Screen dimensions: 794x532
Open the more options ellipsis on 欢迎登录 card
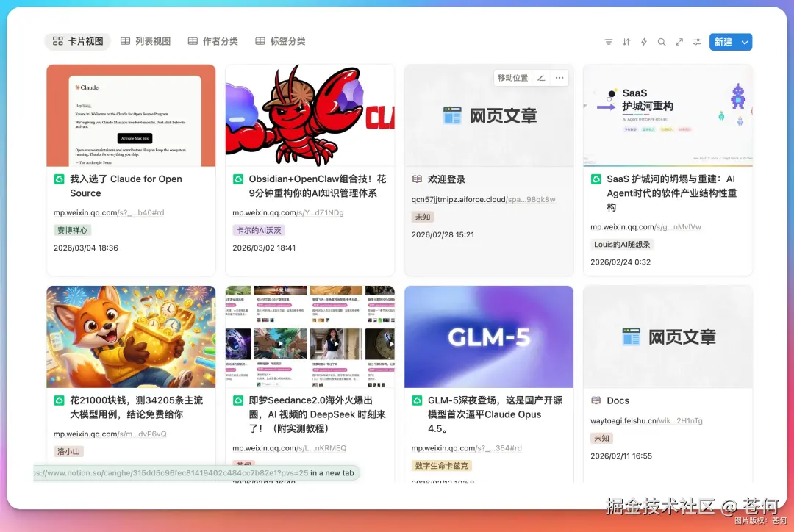point(559,77)
